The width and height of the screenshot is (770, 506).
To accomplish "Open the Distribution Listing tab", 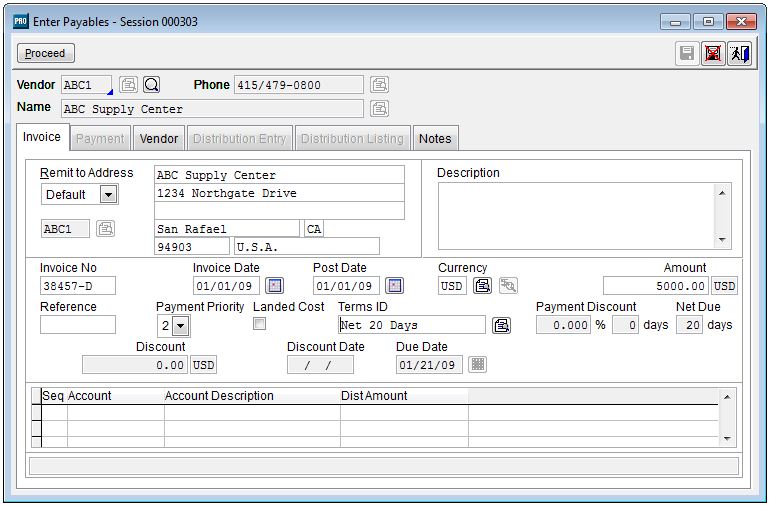I will tap(352, 139).
